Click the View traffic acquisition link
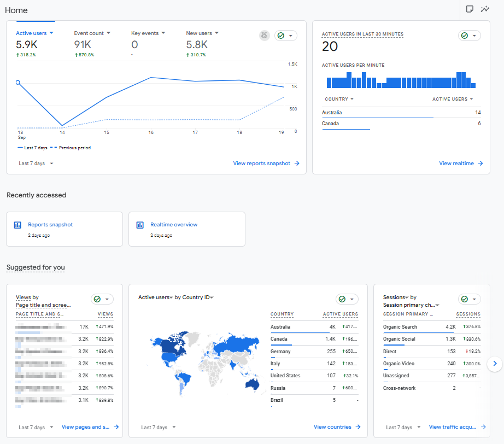The height and width of the screenshot is (444, 504). [x=453, y=427]
